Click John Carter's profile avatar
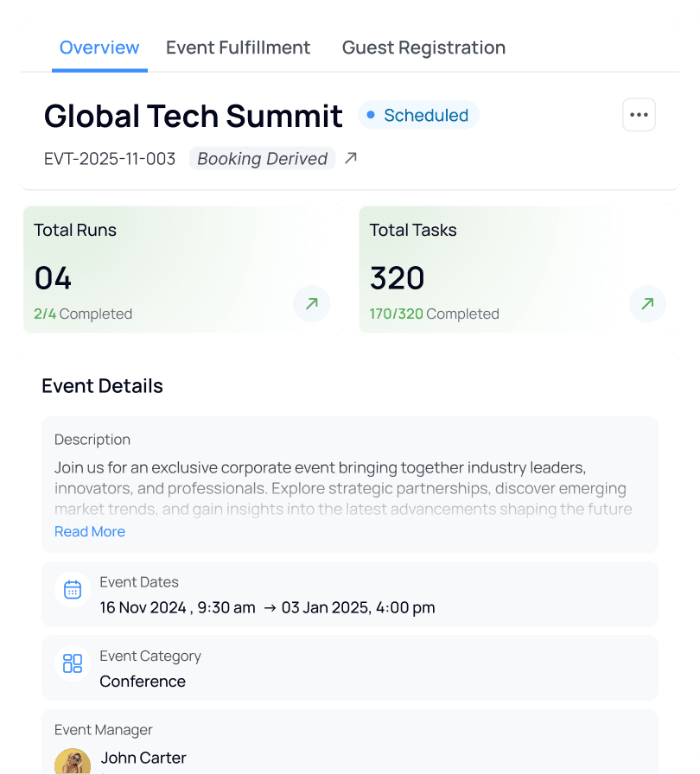The width and height of the screenshot is (700, 774). point(73,760)
